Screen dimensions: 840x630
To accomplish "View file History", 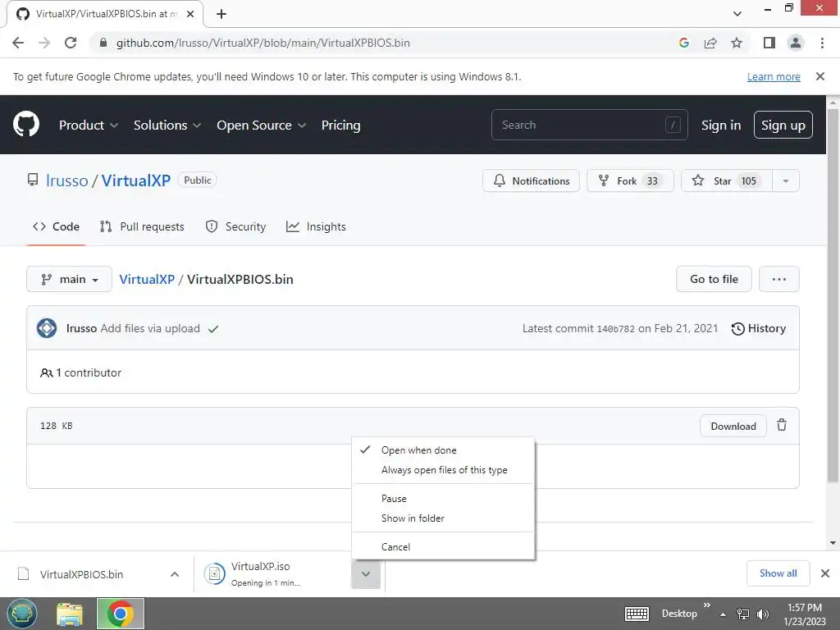I will [759, 328].
